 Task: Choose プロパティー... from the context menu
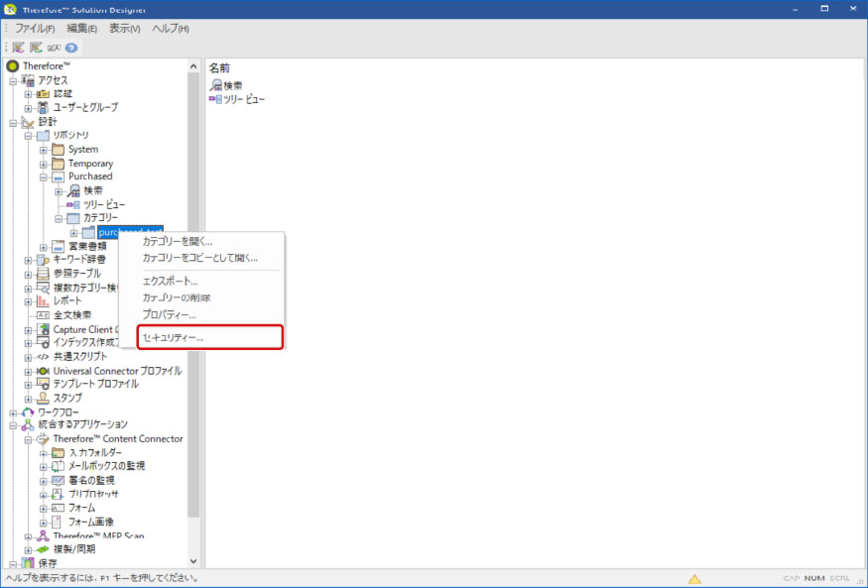170,314
